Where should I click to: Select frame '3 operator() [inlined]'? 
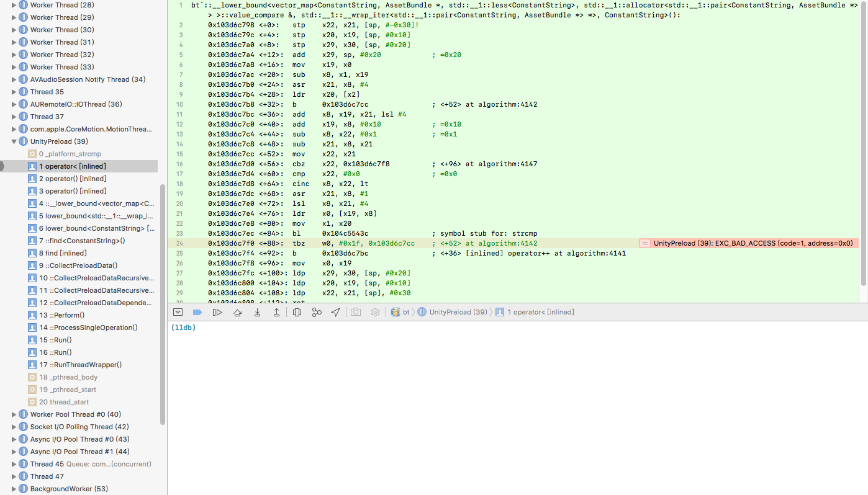click(79, 191)
